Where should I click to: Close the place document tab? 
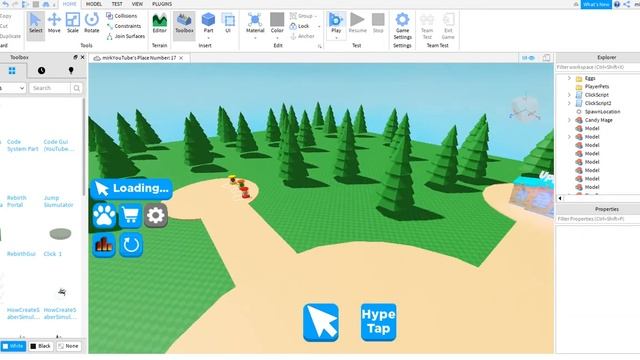click(x=181, y=58)
